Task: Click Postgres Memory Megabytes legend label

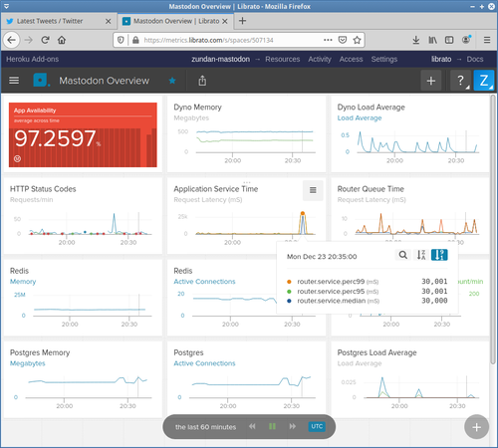Action: tap(28, 363)
